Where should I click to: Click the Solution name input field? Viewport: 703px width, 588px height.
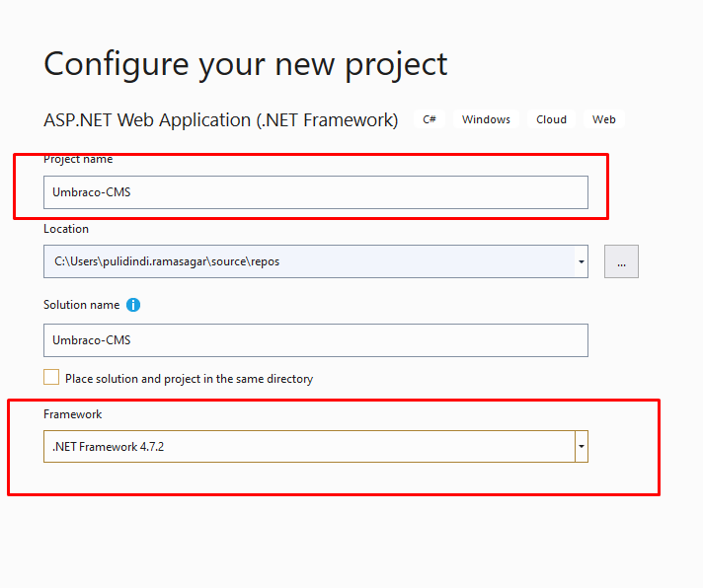[316, 340]
